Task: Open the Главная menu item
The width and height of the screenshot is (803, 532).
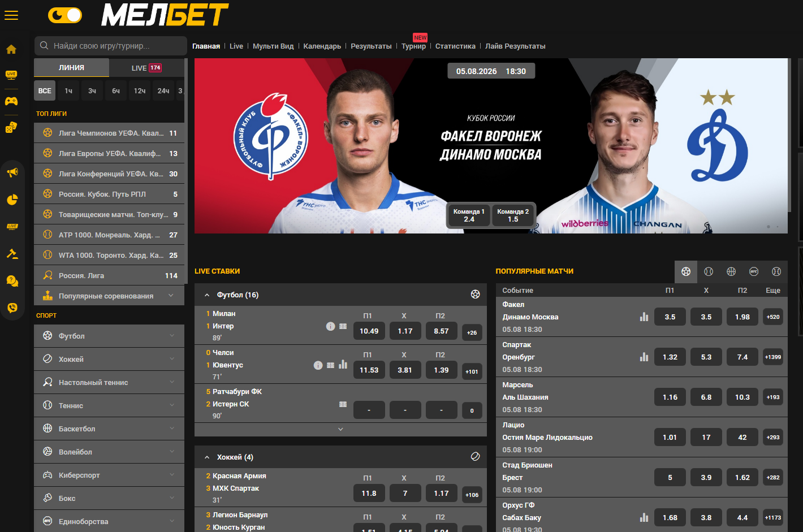Action: 206,46
